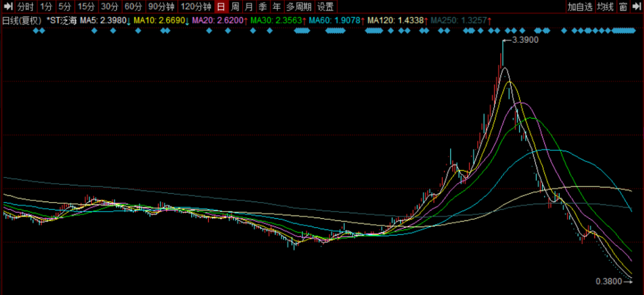Switch chart to 60分 period

[x=133, y=7]
